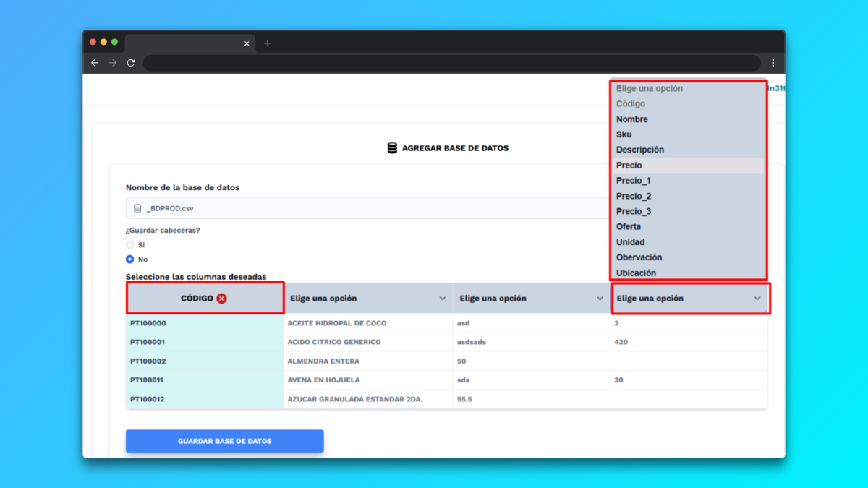Click the database icon beside _BDPROD.csv

point(137,209)
